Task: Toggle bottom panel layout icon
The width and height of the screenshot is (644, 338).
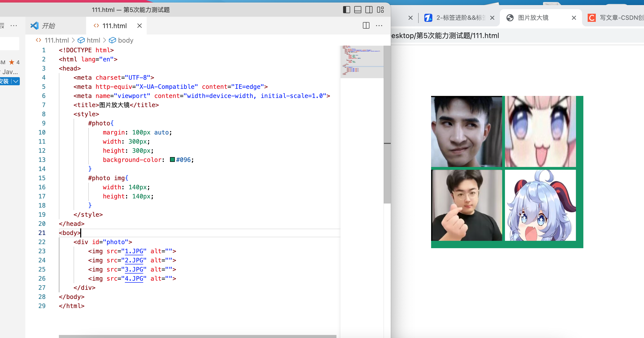Action: 358,10
